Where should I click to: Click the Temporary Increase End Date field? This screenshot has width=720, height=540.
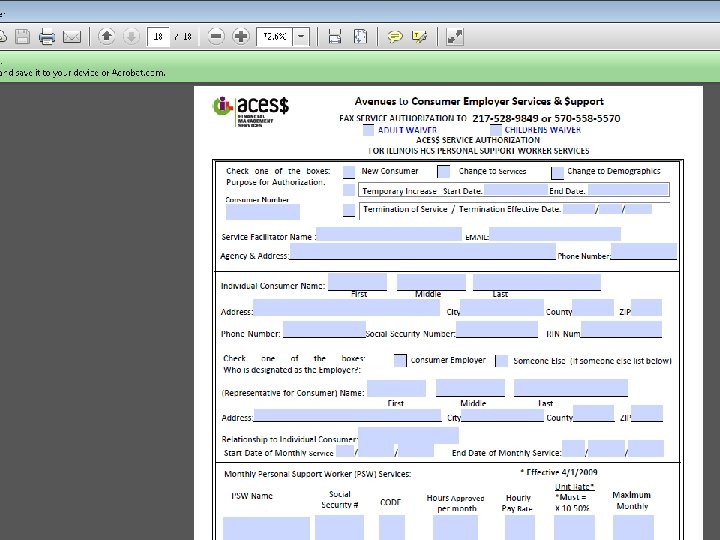pos(628,190)
